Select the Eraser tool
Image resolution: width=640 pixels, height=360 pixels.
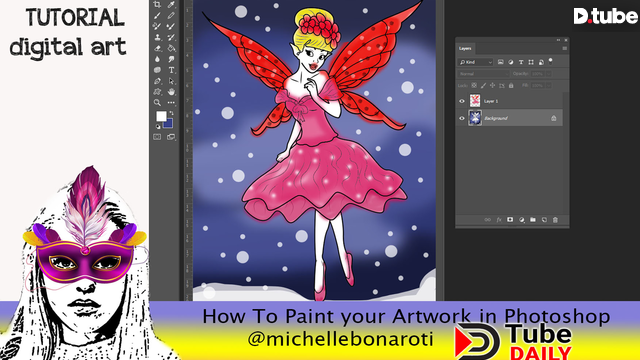tap(157, 48)
